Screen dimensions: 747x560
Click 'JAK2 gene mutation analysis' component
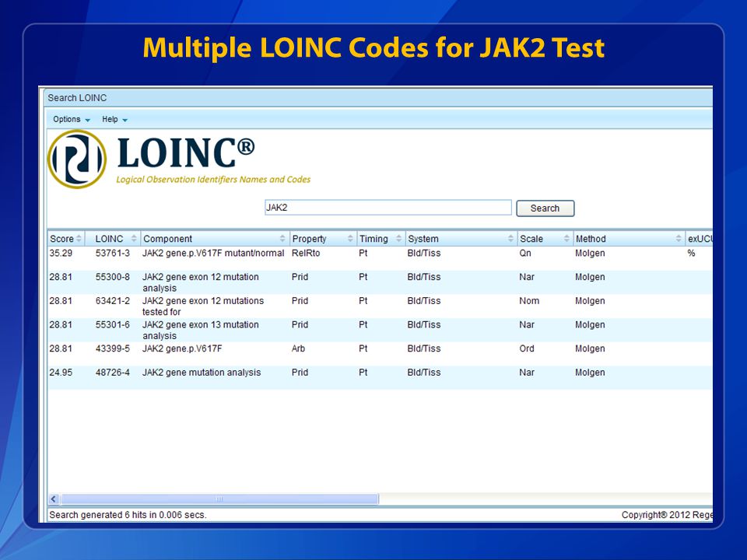[202, 373]
